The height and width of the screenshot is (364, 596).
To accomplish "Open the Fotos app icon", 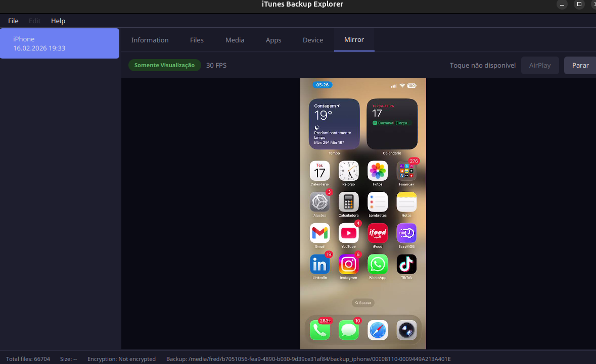I will (378, 171).
